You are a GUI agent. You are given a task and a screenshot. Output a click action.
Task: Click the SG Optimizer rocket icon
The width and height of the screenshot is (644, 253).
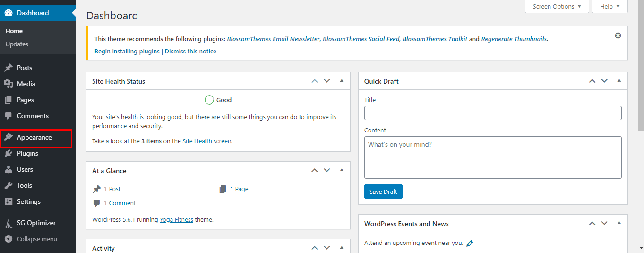tap(8, 223)
